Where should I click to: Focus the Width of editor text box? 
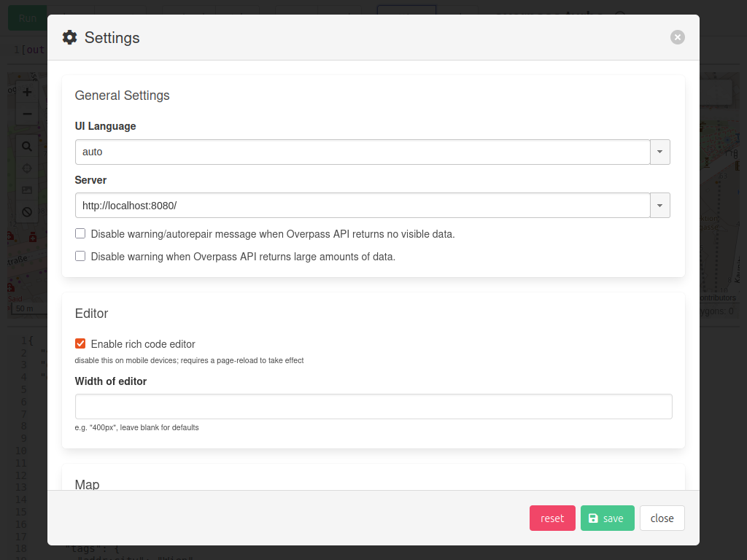(x=373, y=407)
